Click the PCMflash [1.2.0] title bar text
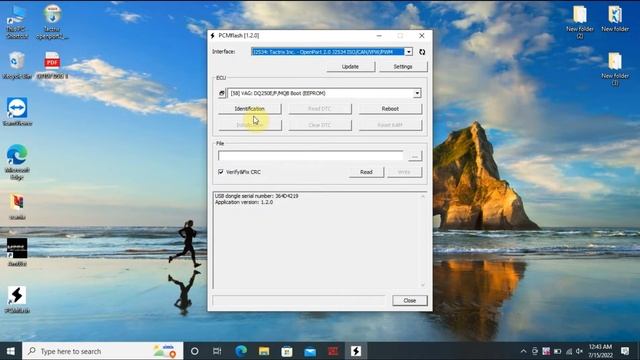The height and width of the screenshot is (360, 640). [238, 36]
